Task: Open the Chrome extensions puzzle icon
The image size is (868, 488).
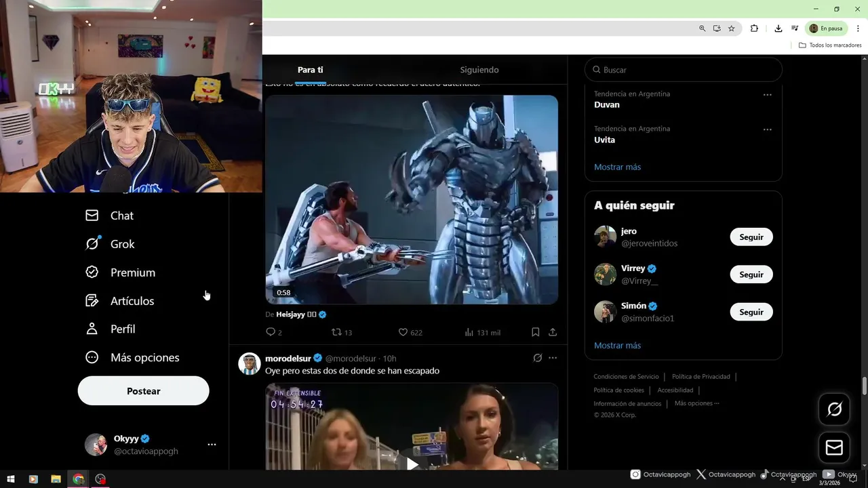Action: [754, 28]
